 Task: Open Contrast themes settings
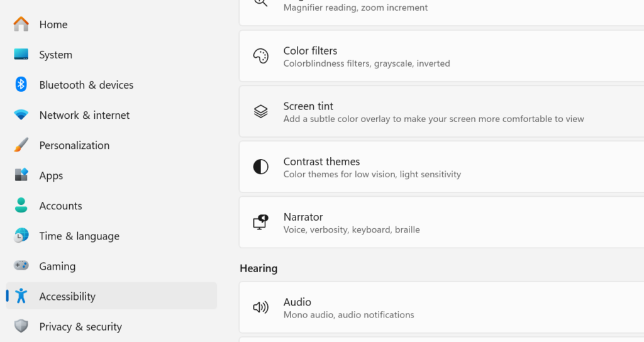click(441, 167)
